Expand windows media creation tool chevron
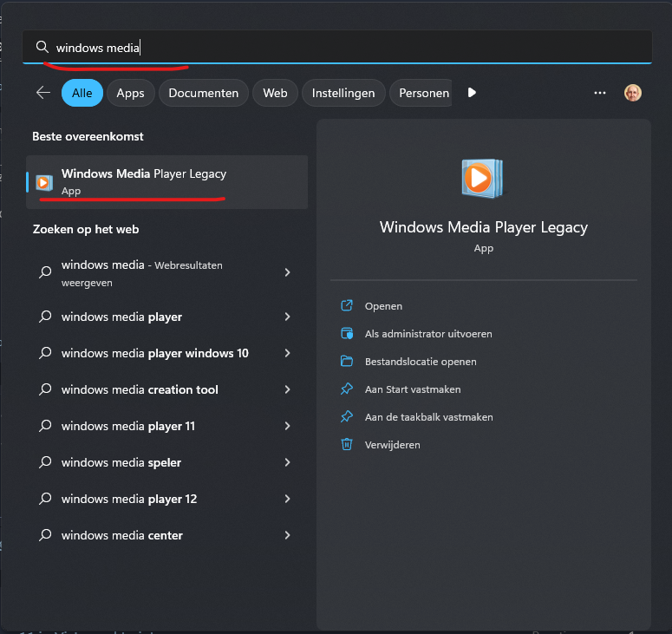Viewport: 672px width, 634px height. [x=287, y=389]
